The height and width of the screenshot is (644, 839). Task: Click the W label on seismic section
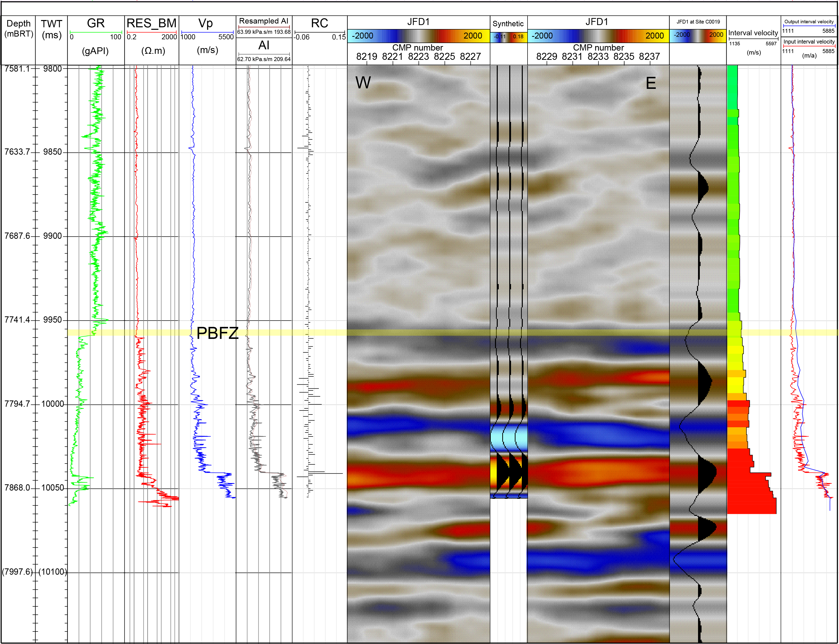363,83
